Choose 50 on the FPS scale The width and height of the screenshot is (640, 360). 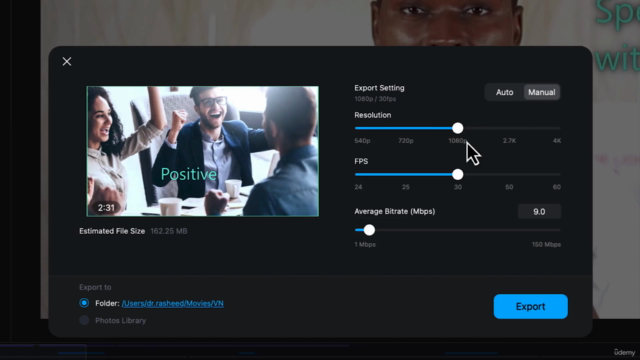(x=509, y=187)
